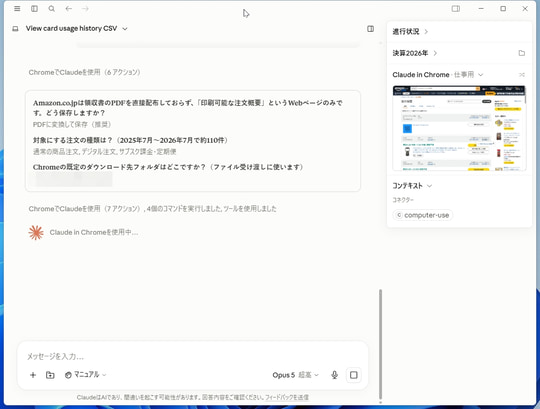Screen dimensions: 540x409
Task: Open the マニュアル mode dropdown
Action: [x=85, y=375]
